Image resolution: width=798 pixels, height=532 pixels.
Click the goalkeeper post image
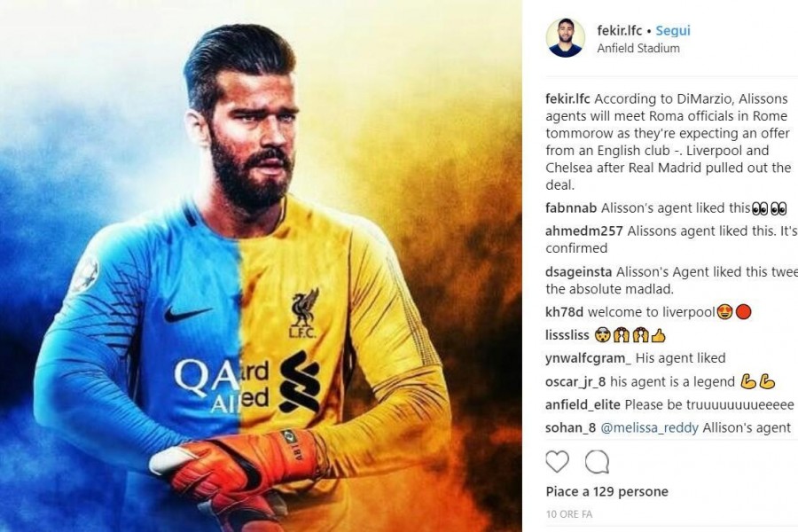(261, 266)
